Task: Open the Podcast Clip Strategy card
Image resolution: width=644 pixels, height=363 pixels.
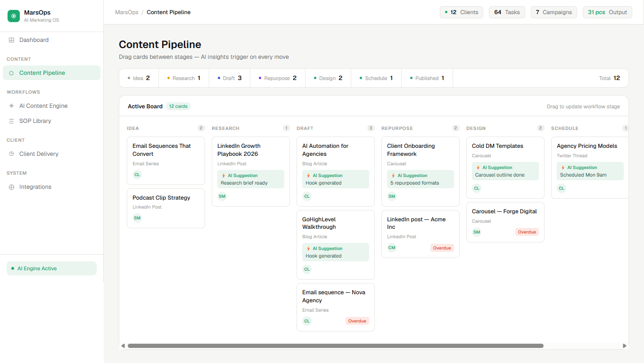Action: [166, 208]
